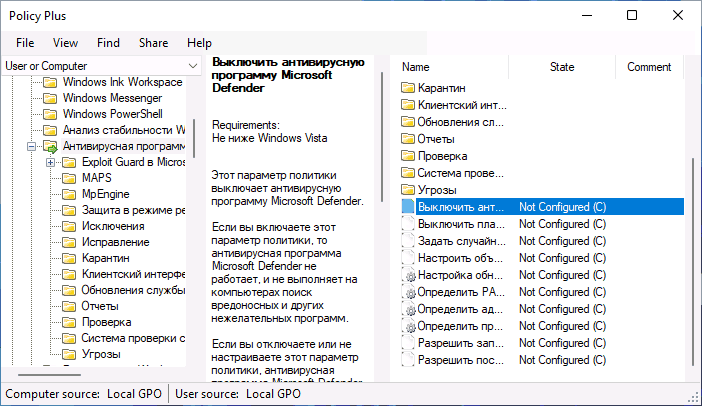
Task: Select Защита в режиме ре tree item
Action: [133, 210]
